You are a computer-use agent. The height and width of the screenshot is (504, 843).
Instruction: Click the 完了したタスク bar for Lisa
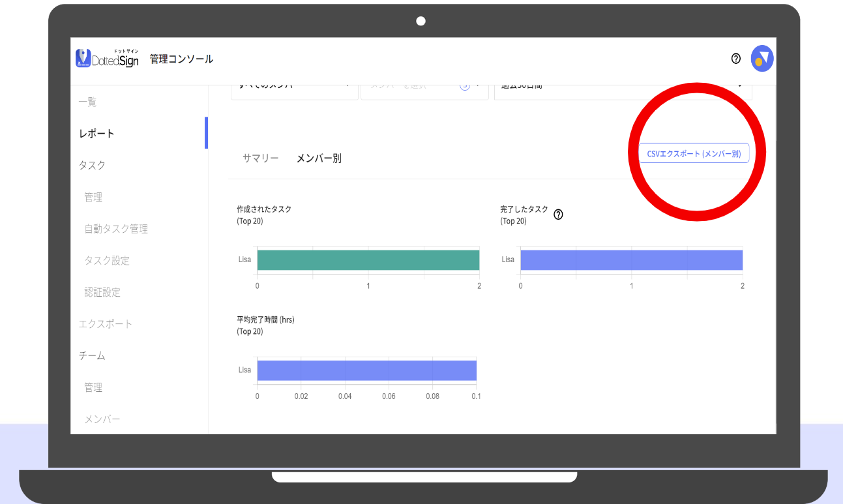[632, 260]
